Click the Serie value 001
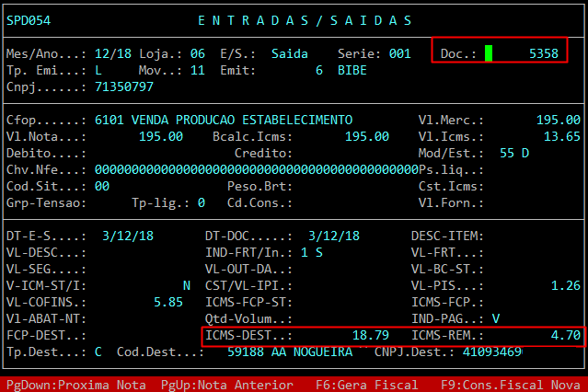The image size is (588, 392). [x=399, y=54]
